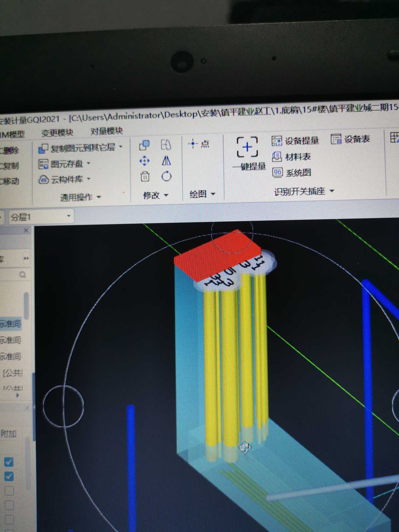399x532 pixels.
Task: Select the mirror tool icon
Action: pos(166,160)
